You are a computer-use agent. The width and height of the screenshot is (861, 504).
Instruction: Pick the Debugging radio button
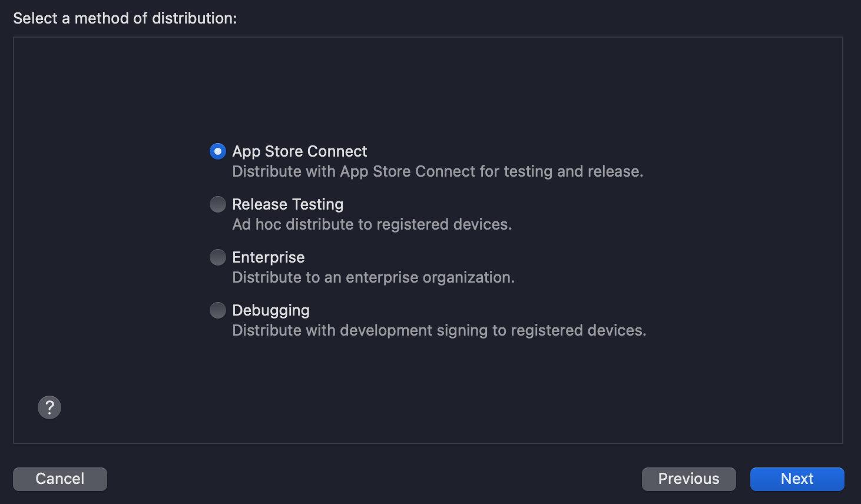coord(218,310)
